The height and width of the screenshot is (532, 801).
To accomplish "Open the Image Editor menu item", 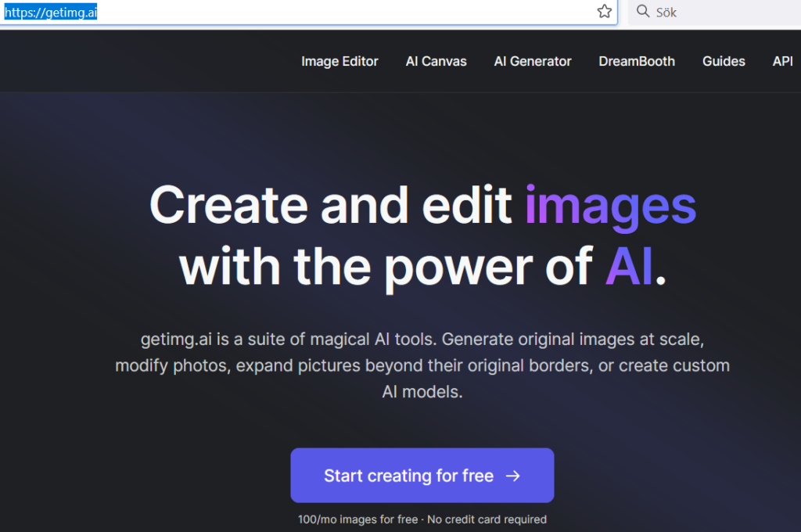I will pos(339,61).
